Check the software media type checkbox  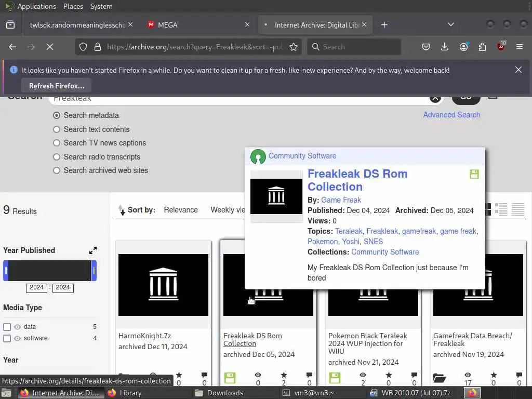(x=7, y=338)
